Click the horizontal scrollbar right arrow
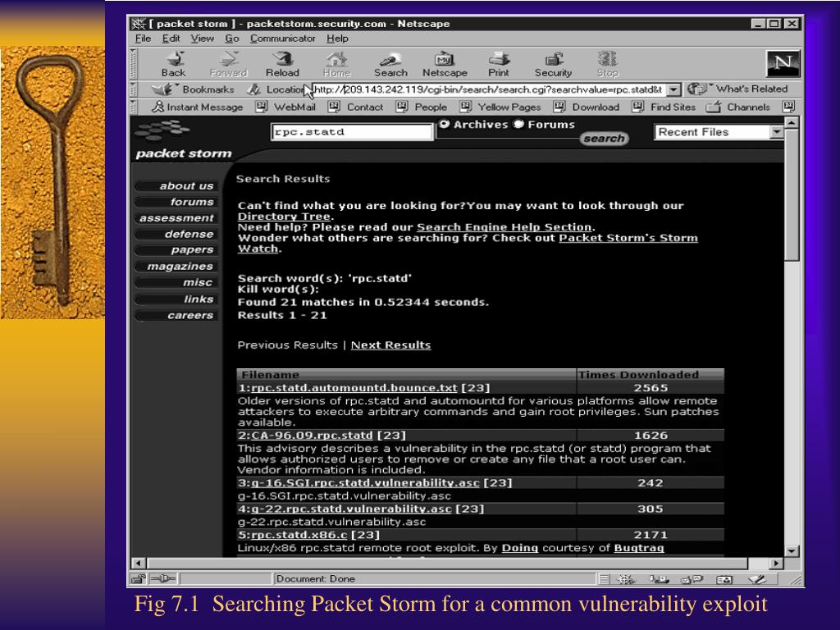The height and width of the screenshot is (630, 840). pyautogui.click(x=776, y=564)
